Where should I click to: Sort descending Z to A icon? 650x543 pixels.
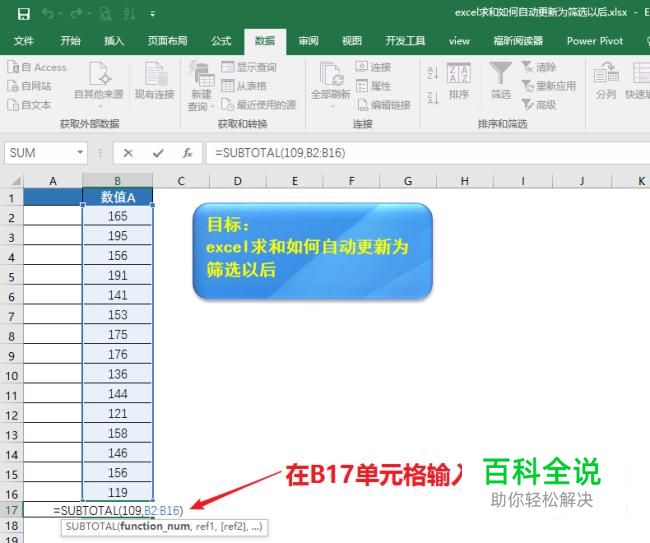click(433, 98)
